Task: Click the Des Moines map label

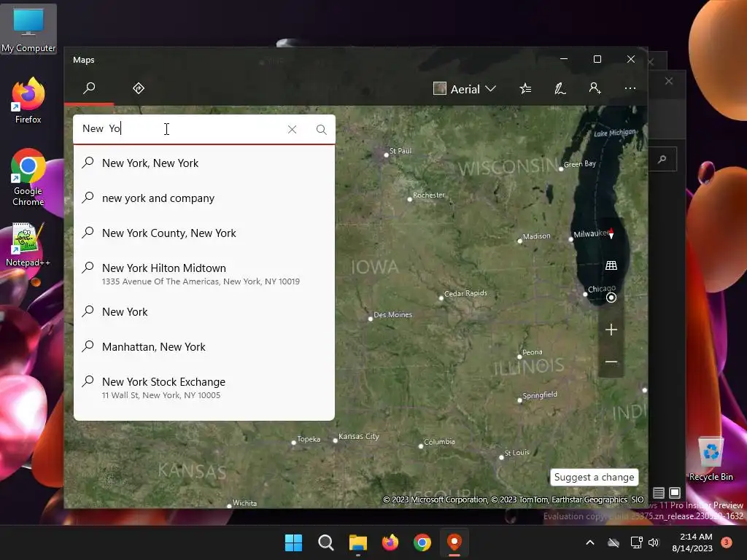Action: pyautogui.click(x=392, y=315)
